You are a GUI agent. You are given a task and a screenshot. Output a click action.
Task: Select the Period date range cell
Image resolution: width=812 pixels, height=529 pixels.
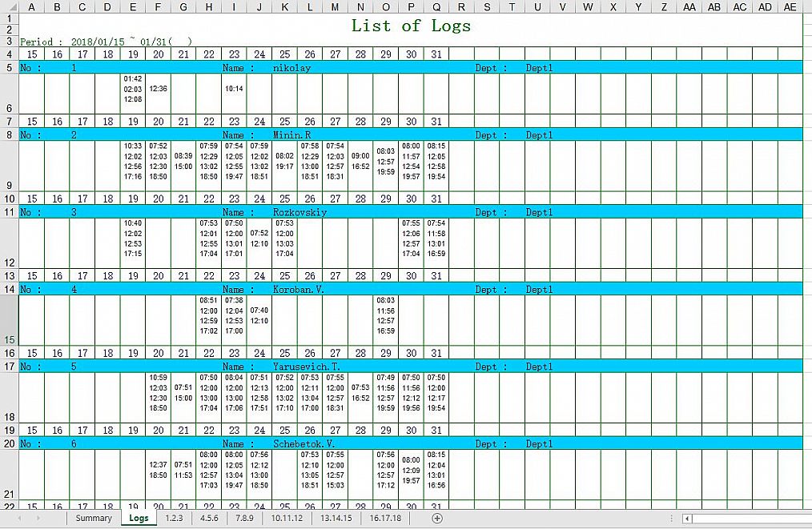(x=106, y=42)
